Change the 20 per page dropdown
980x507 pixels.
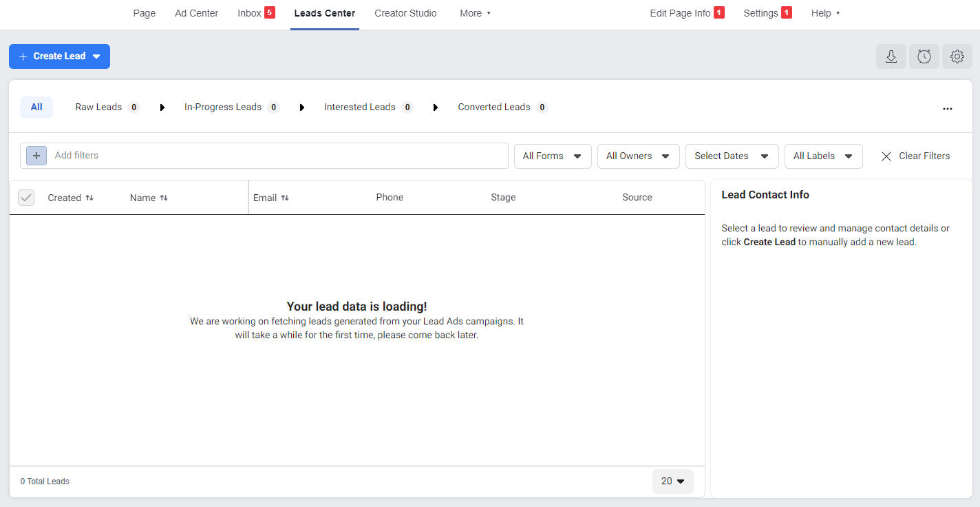pyautogui.click(x=672, y=482)
